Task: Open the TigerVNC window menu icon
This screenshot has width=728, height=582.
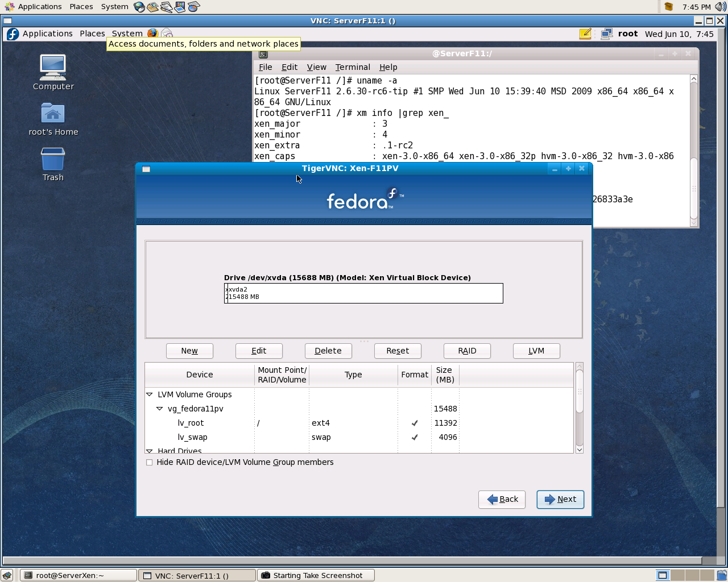Action: click(x=146, y=169)
